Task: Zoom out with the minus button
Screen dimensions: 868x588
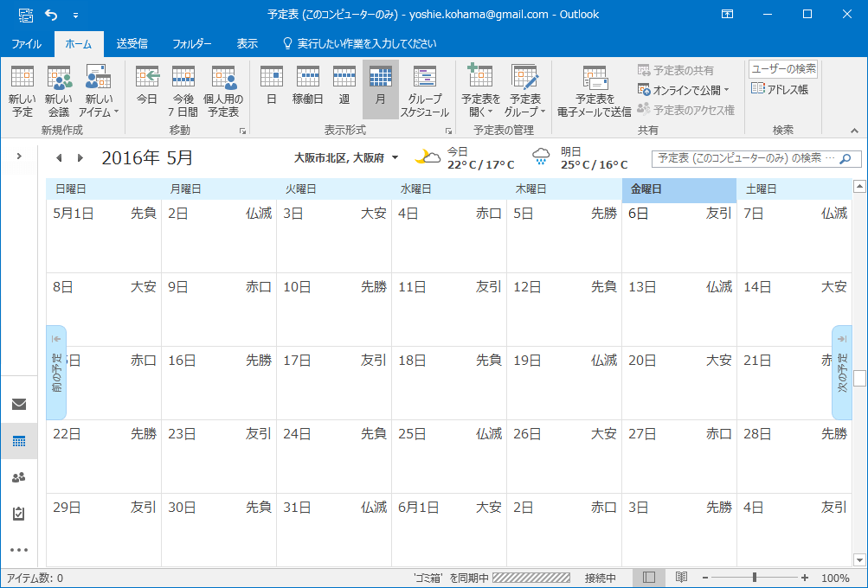Action: [x=705, y=578]
